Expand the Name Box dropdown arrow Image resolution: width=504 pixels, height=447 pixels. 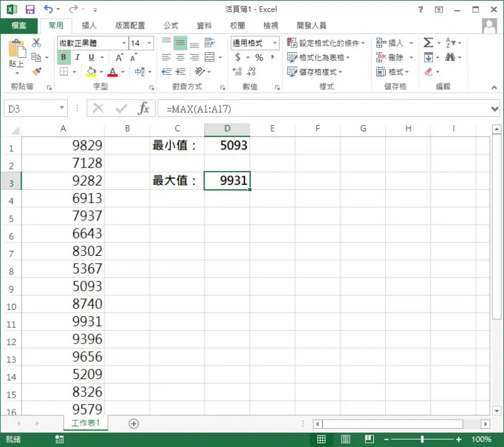tap(62, 108)
